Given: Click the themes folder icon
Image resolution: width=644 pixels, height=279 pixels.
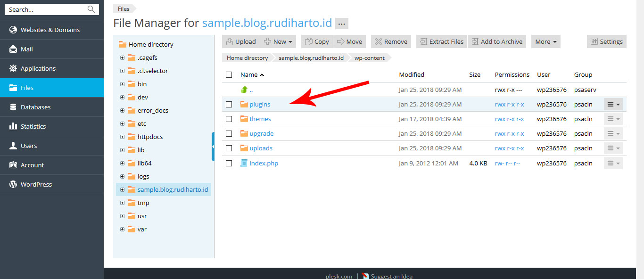Looking at the screenshot, I should point(244,119).
